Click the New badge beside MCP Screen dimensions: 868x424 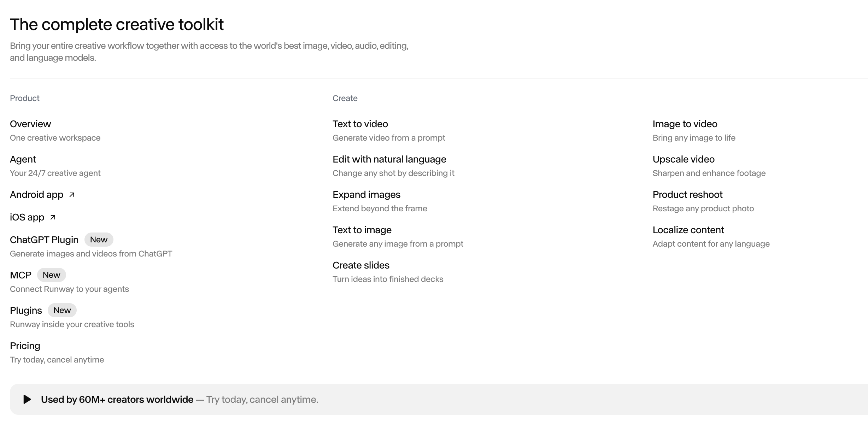pos(51,275)
